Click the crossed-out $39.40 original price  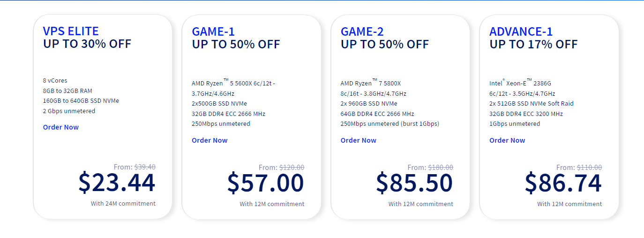click(145, 167)
